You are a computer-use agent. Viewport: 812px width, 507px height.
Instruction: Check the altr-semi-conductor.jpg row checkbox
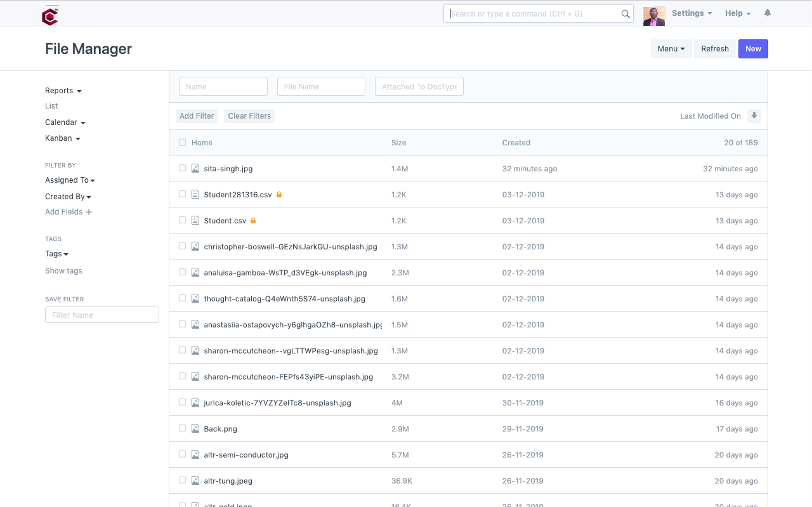point(182,454)
